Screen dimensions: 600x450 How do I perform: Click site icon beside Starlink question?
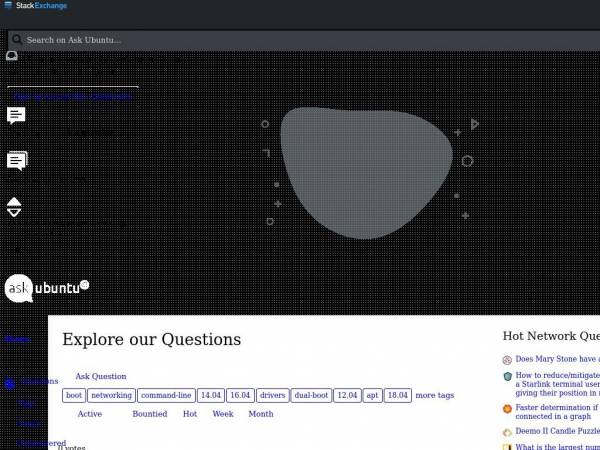point(507,376)
